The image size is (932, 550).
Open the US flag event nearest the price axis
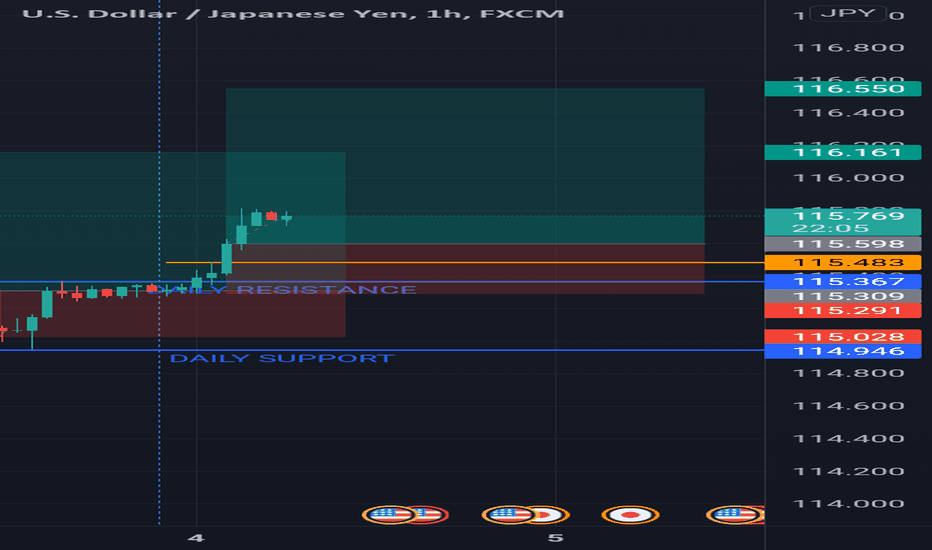(733, 514)
